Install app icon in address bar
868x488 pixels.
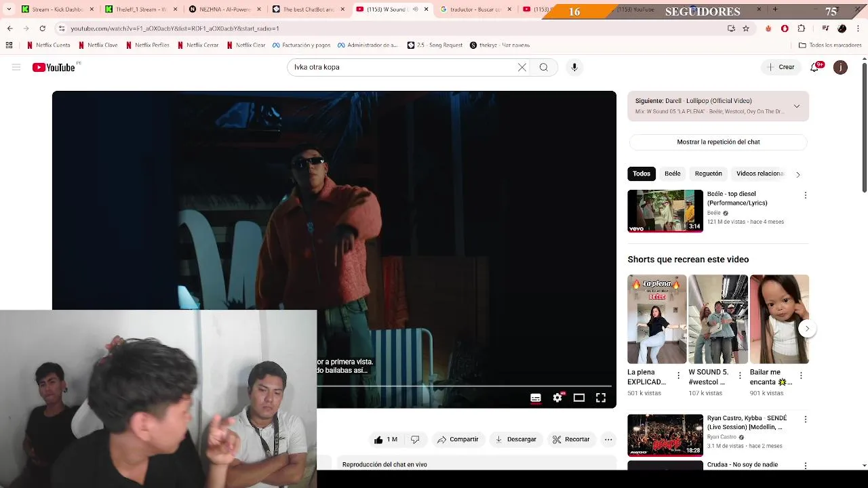pyautogui.click(x=731, y=28)
